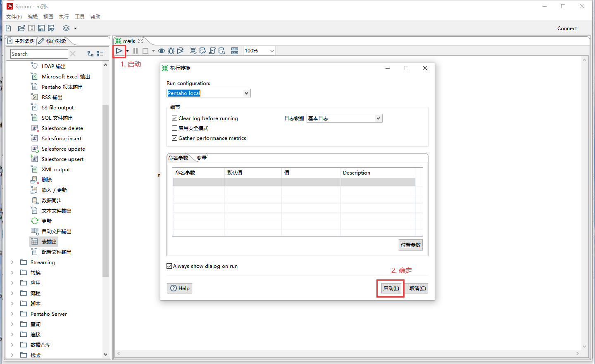Expand the 脚本 folder

tap(12, 303)
